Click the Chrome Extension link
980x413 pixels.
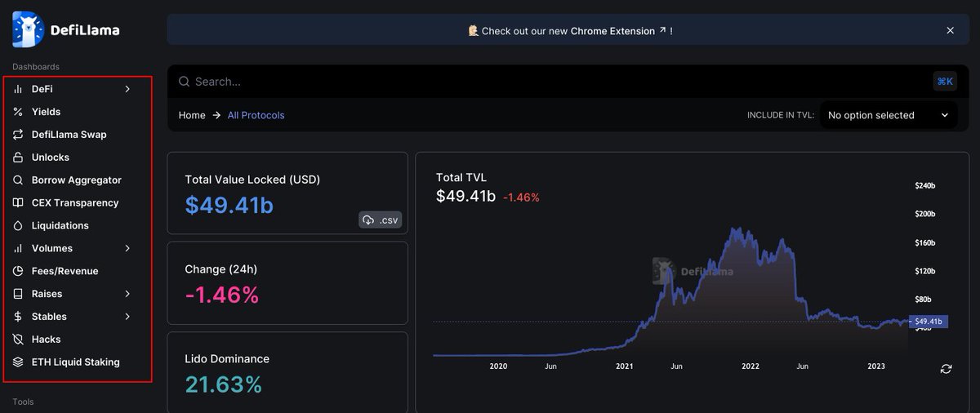click(x=618, y=31)
